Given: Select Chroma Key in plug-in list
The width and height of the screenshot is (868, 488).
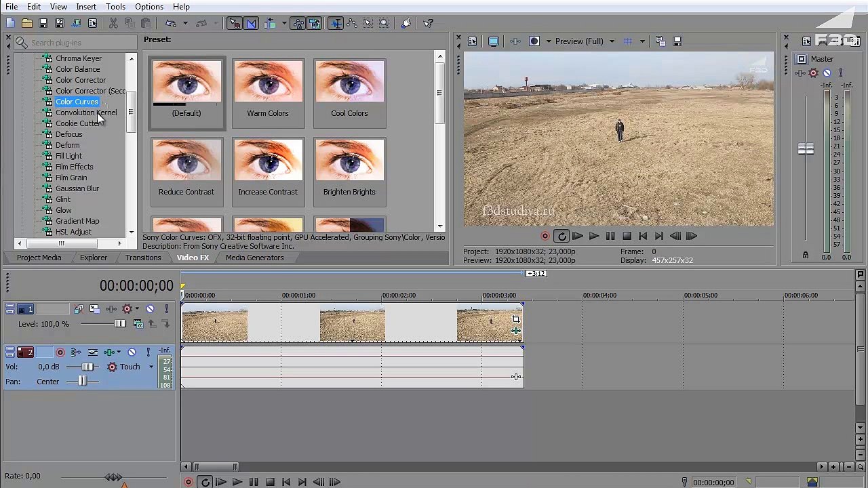Looking at the screenshot, I should (x=79, y=58).
